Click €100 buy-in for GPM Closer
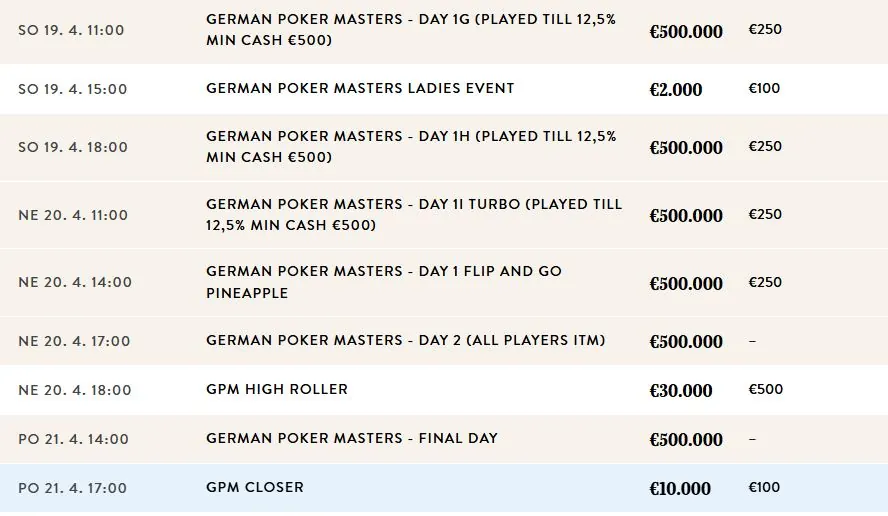 click(x=764, y=487)
